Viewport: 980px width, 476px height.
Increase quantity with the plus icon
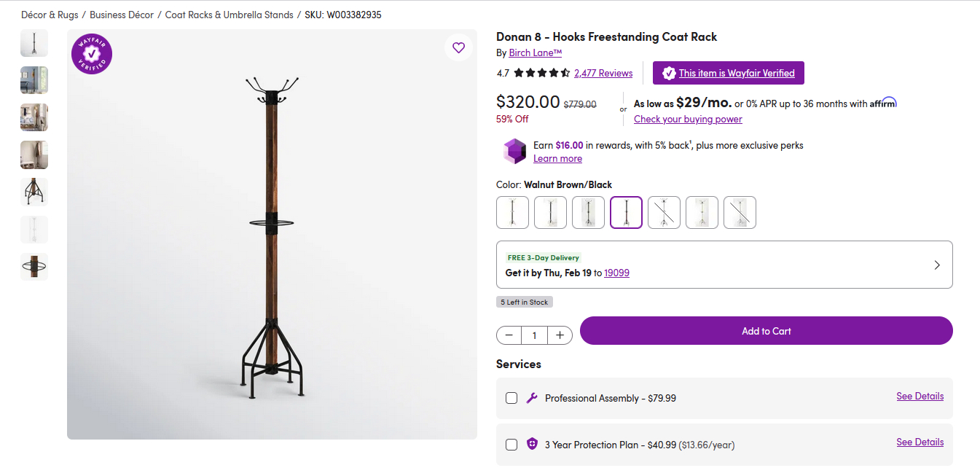[560, 335]
